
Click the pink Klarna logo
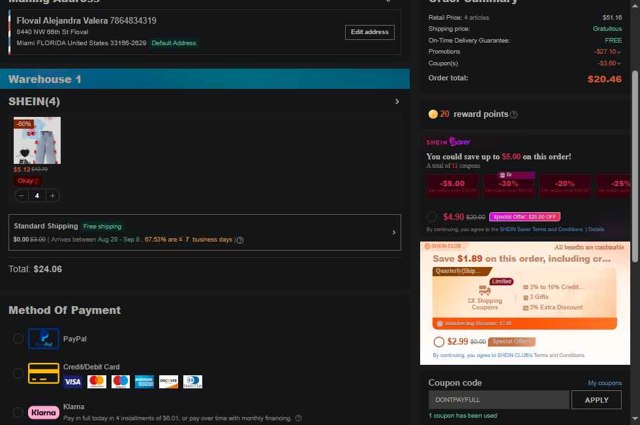click(44, 412)
